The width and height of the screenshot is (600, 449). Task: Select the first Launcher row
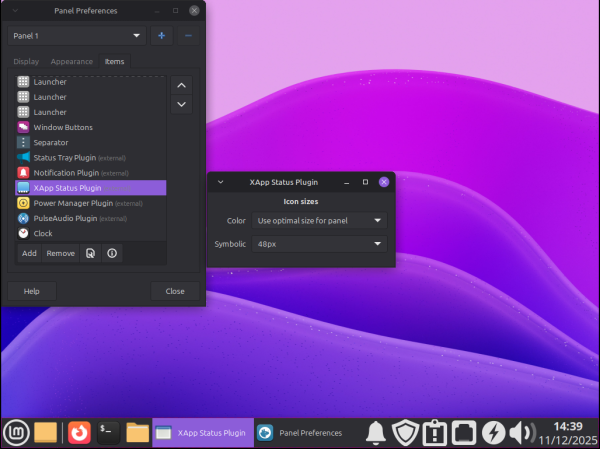tap(91, 82)
